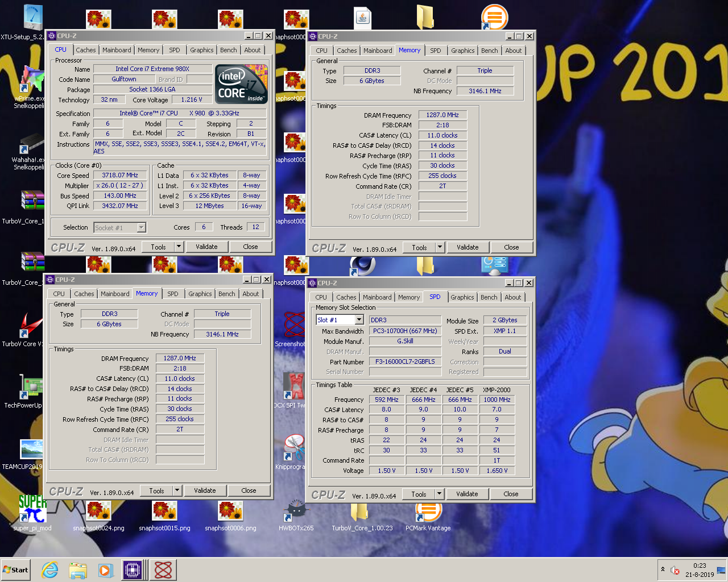Expand Tools dropdown arrow in CPU tab window
Image resolution: width=728 pixels, height=582 pixels.
tap(179, 247)
